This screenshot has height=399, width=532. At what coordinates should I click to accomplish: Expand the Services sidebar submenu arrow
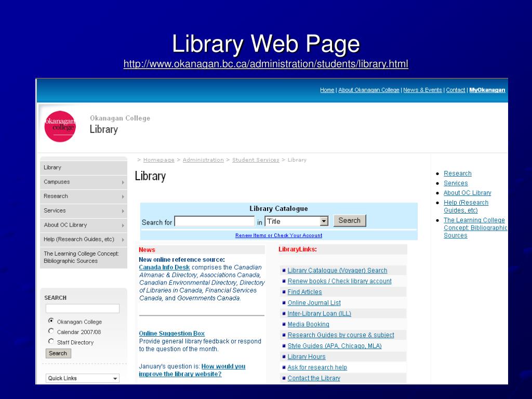(123, 211)
